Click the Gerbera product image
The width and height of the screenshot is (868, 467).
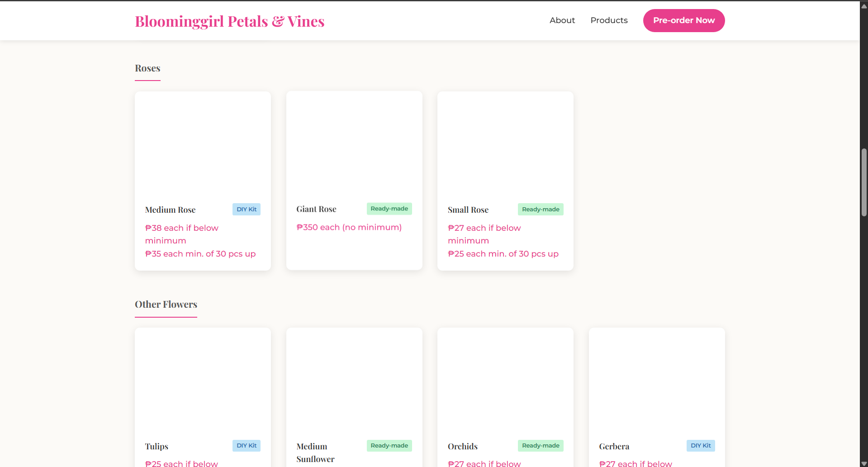pyautogui.click(x=656, y=380)
